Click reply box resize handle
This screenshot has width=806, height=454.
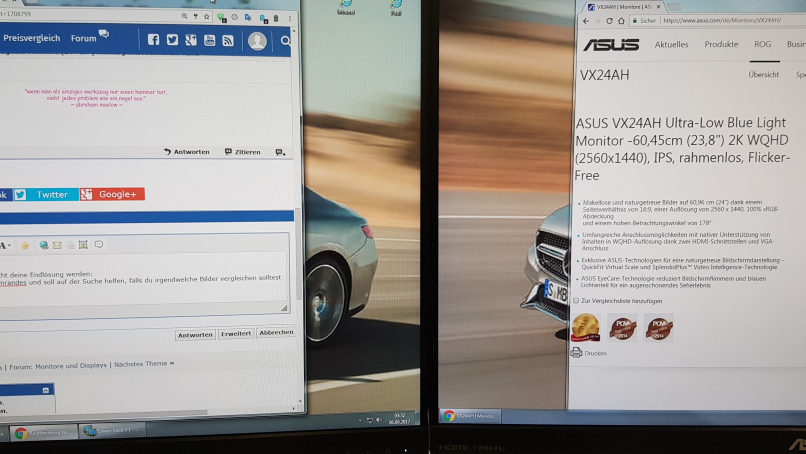284,308
